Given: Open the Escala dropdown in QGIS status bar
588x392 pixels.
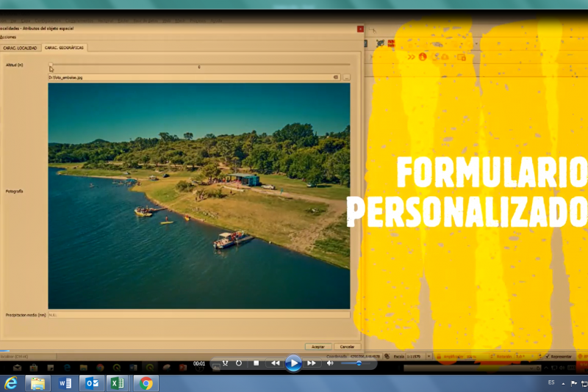Looking at the screenshot, I should click(x=429, y=357).
